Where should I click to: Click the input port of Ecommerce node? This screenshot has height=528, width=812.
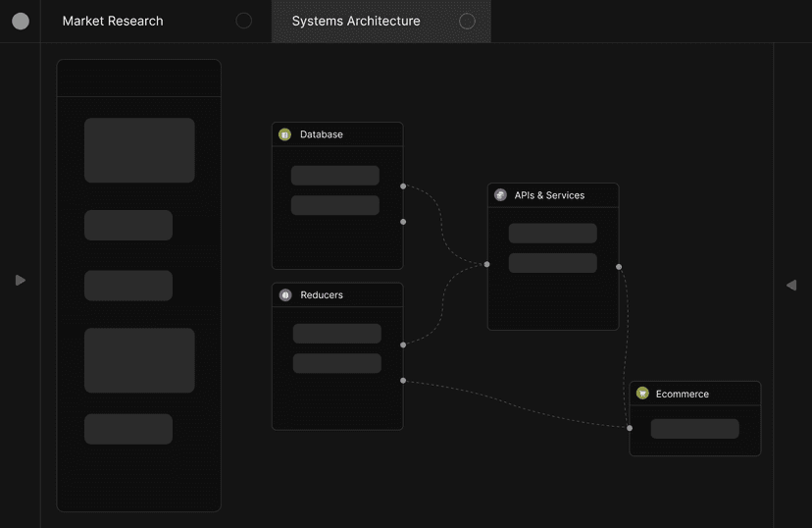[x=630, y=428]
